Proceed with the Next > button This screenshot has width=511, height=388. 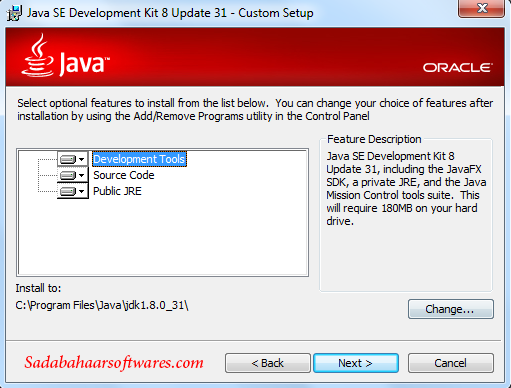[356, 363]
